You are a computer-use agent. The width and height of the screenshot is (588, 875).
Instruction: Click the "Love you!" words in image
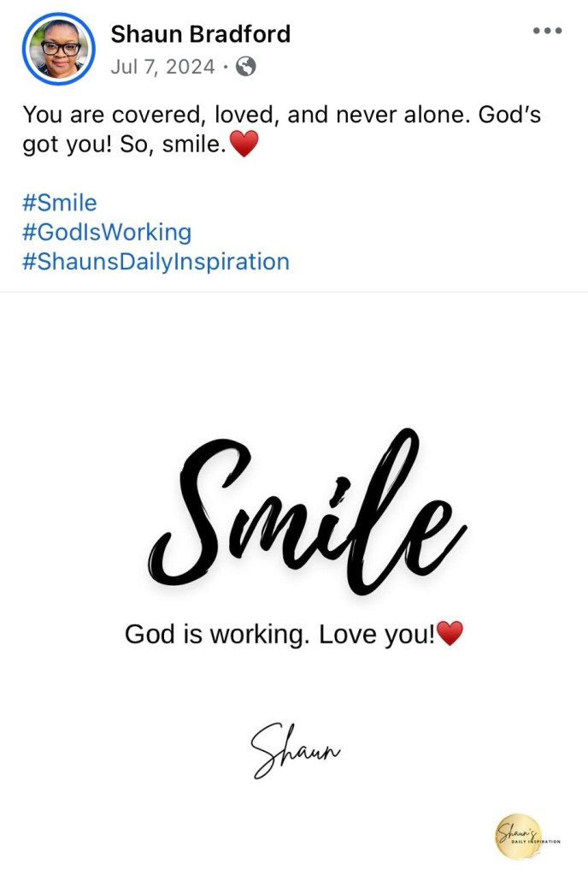(x=376, y=635)
